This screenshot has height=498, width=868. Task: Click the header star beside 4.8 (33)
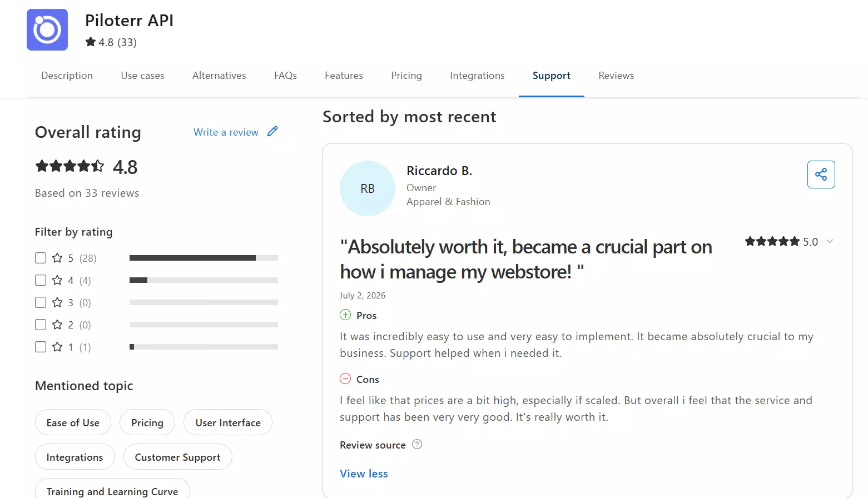91,42
